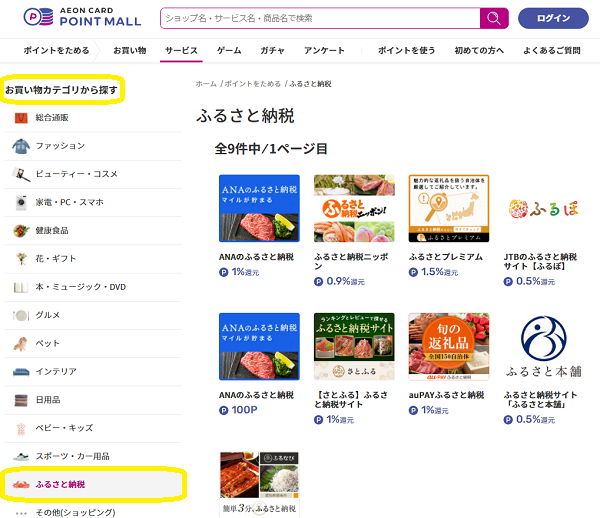Click auPAYふるさと納税 shop name
The height and width of the screenshot is (518, 600).
(x=446, y=395)
